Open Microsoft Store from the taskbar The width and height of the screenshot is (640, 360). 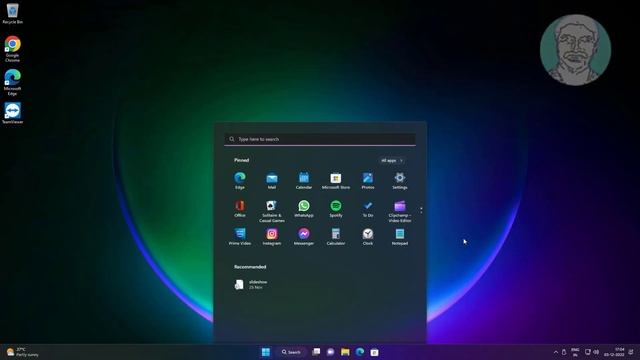click(375, 352)
